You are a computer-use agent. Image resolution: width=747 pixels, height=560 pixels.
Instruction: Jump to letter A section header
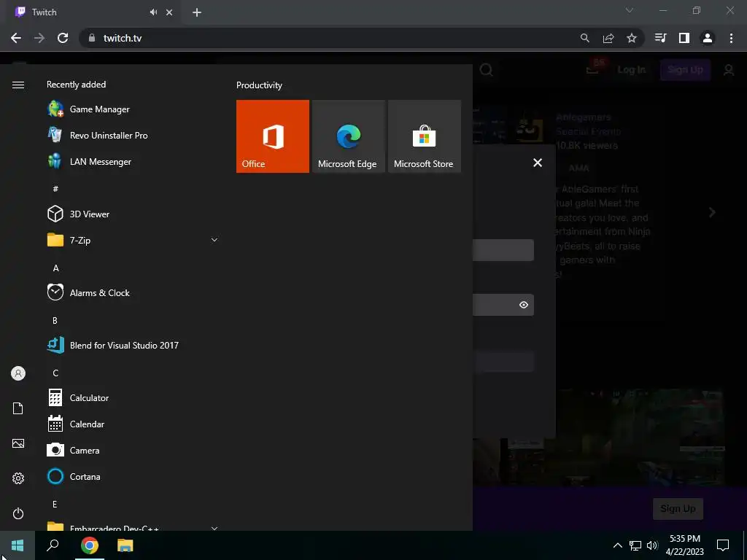point(55,268)
